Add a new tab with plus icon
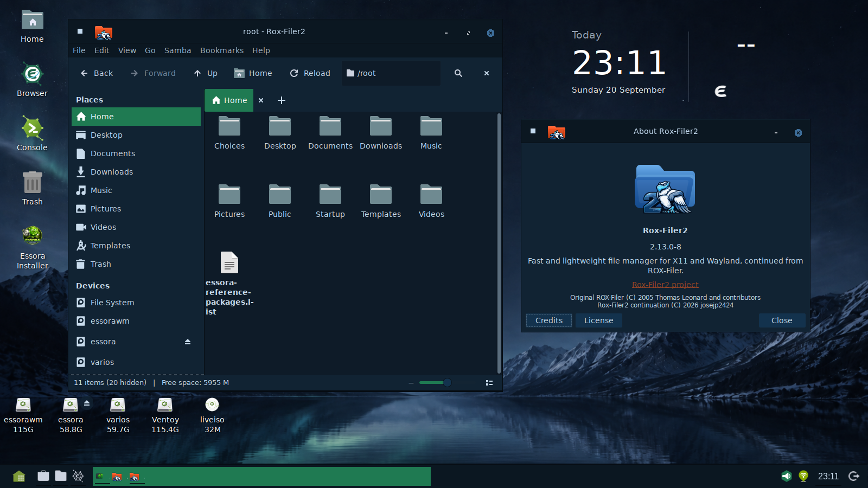868x488 pixels. (282, 100)
